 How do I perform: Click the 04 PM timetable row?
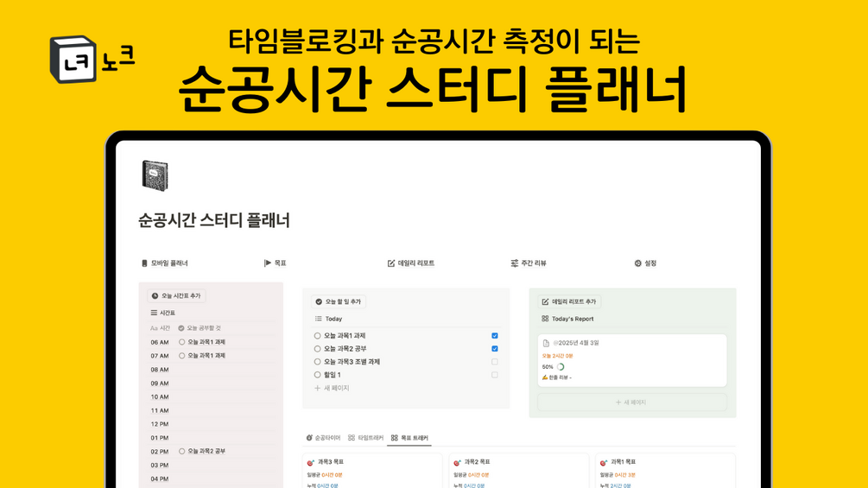point(212,479)
